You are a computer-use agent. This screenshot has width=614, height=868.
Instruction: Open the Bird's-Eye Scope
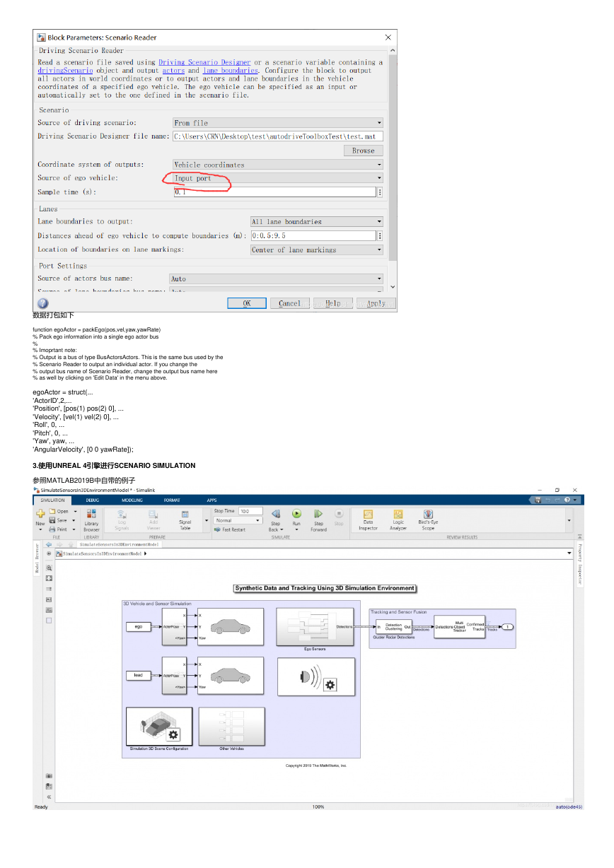428,520
